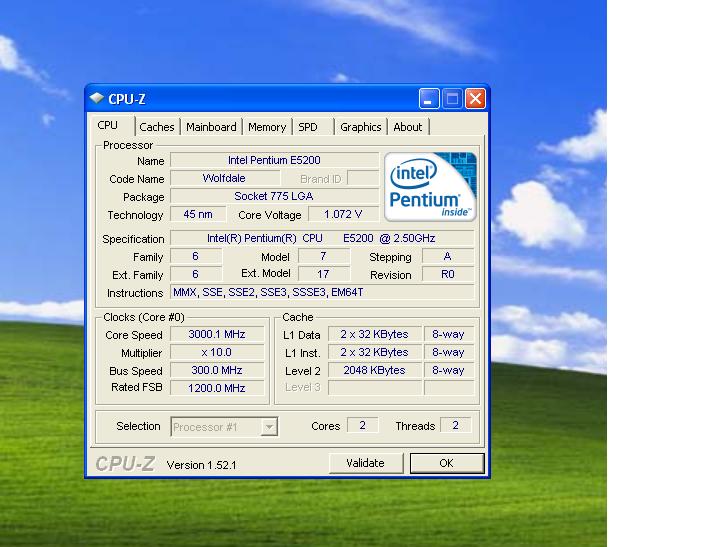Switch to the Caches tab
The width and height of the screenshot is (720, 547).
coord(157,127)
